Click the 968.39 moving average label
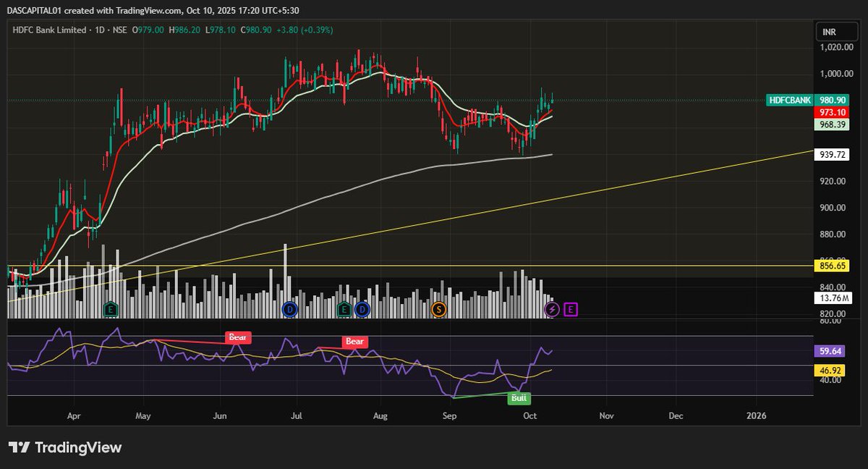 coord(833,124)
